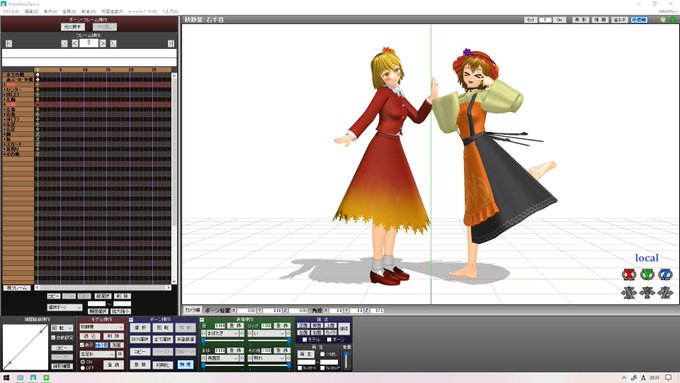Click the timeline vertical scrollbar

[174, 178]
